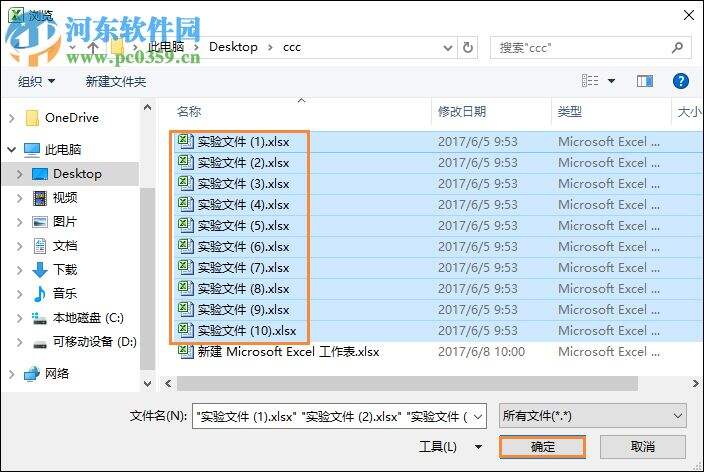Click the Excel icon of 实验文件 (1).xlsx

(x=185, y=141)
